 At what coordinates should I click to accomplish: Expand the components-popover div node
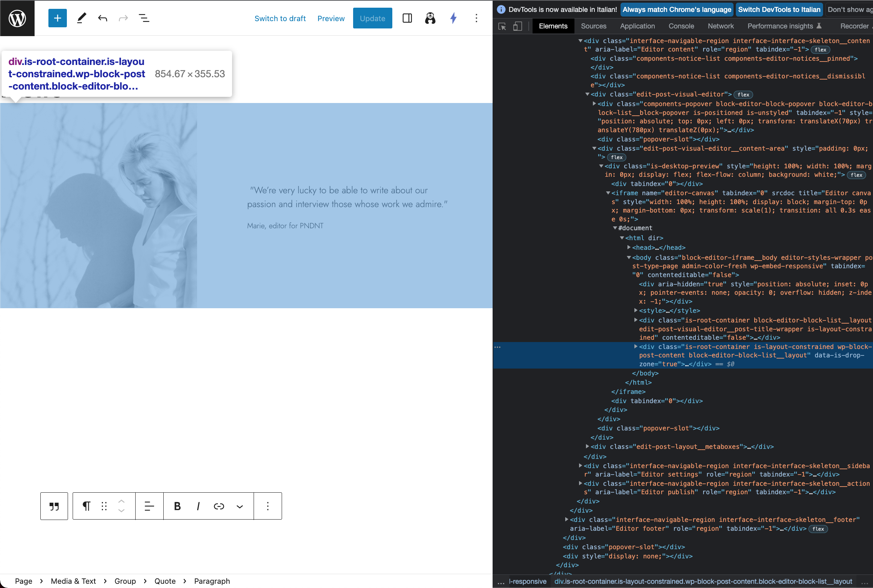coord(594,104)
